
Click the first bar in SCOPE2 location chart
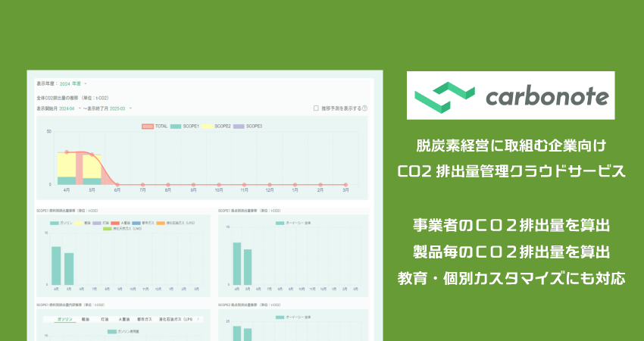click(x=237, y=333)
